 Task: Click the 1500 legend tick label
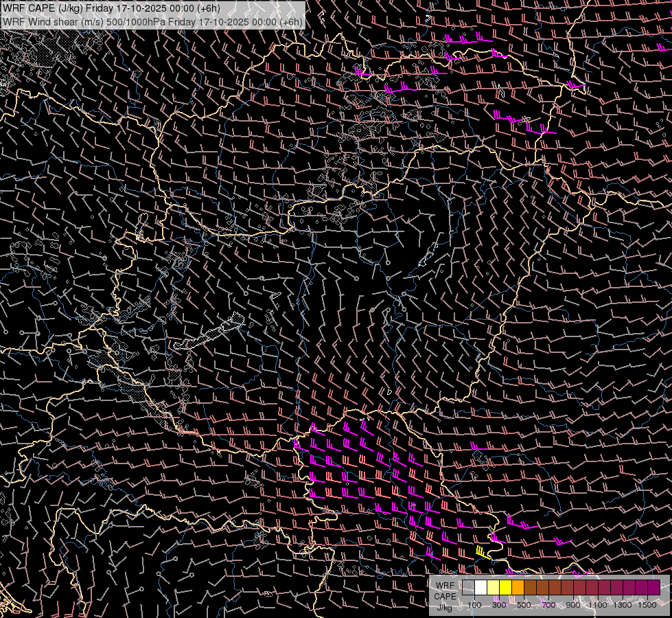647,605
